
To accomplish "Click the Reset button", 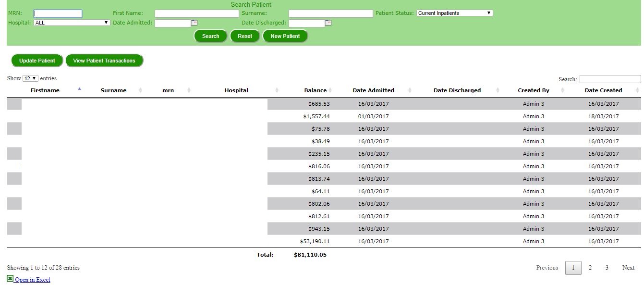I will coord(244,36).
